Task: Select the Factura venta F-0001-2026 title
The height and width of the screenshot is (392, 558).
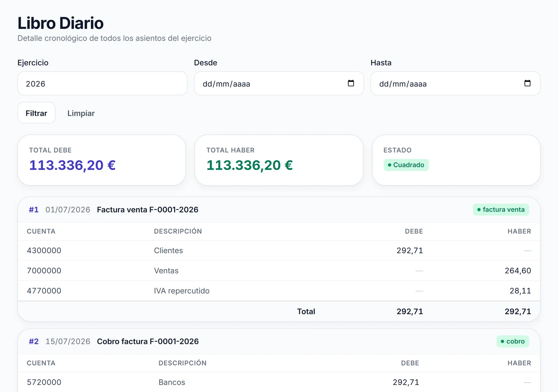Action: pos(148,209)
